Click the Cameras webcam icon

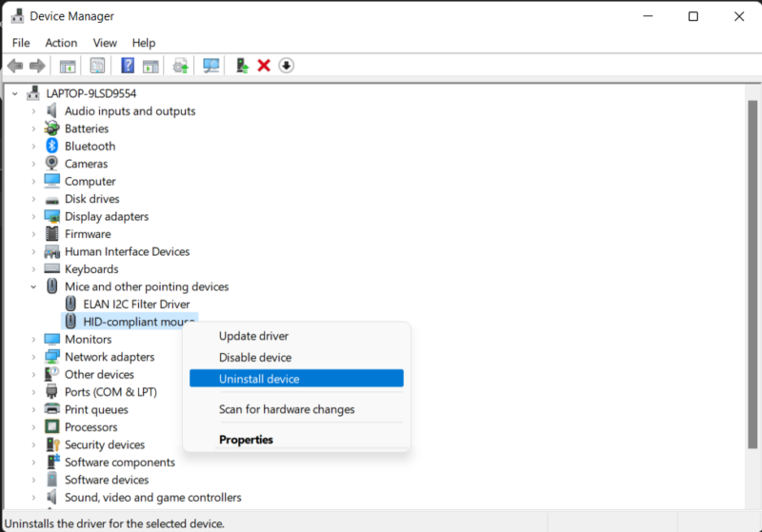[x=52, y=163]
